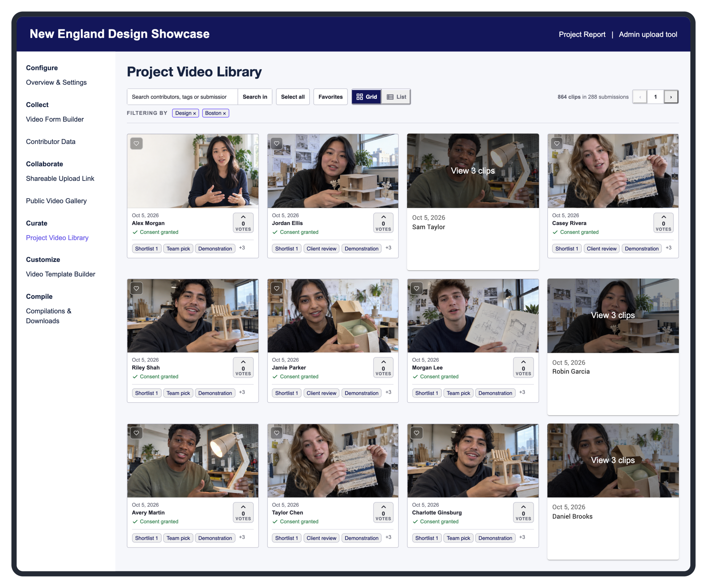This screenshot has height=588, width=707.
Task: Open Morgan Lee's sketchbook video thumbnail
Action: (473, 315)
